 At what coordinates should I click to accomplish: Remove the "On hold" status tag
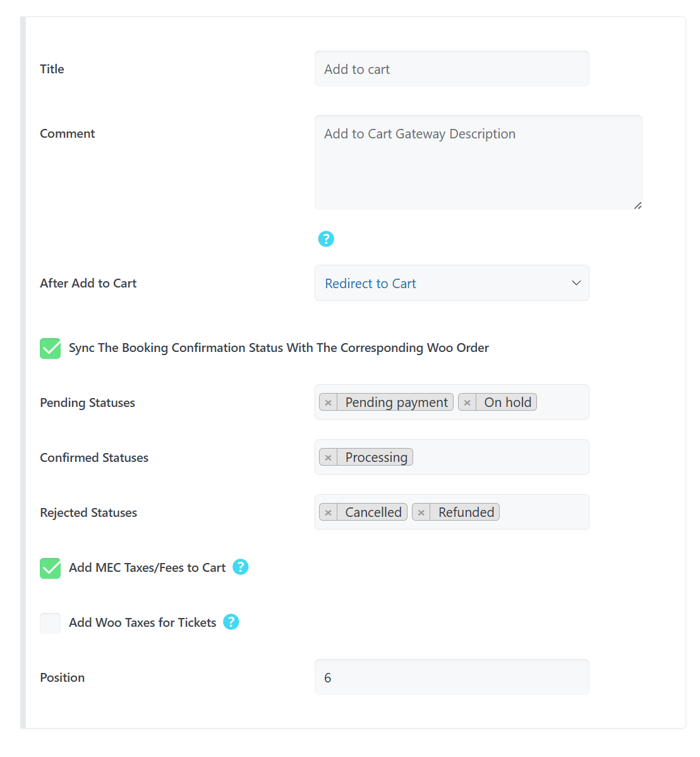[467, 402]
